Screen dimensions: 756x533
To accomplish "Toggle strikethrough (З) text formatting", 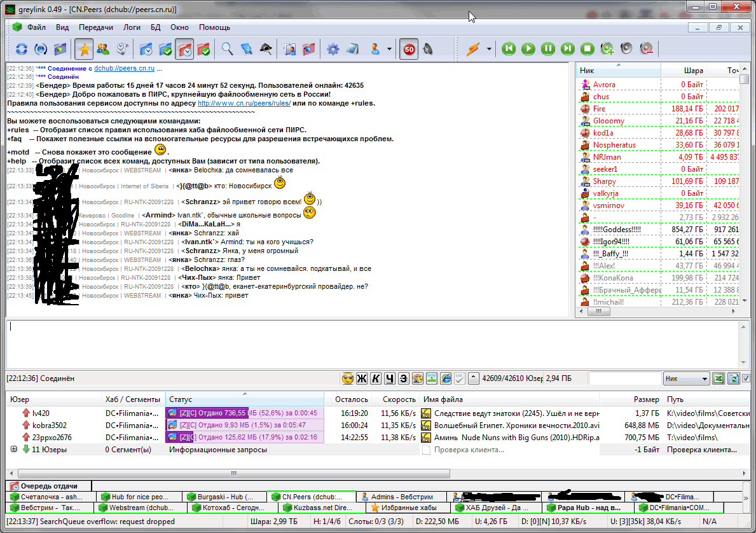I will tap(404, 378).
